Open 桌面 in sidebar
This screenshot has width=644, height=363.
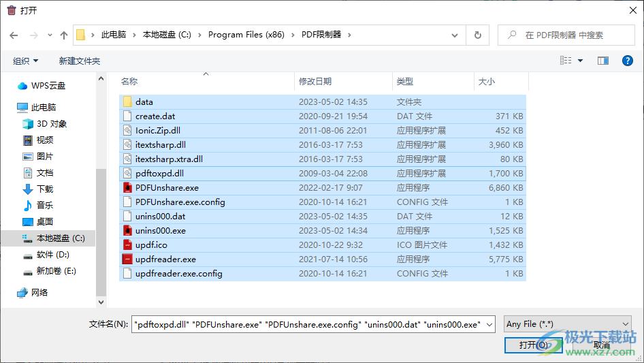pyautogui.click(x=38, y=221)
